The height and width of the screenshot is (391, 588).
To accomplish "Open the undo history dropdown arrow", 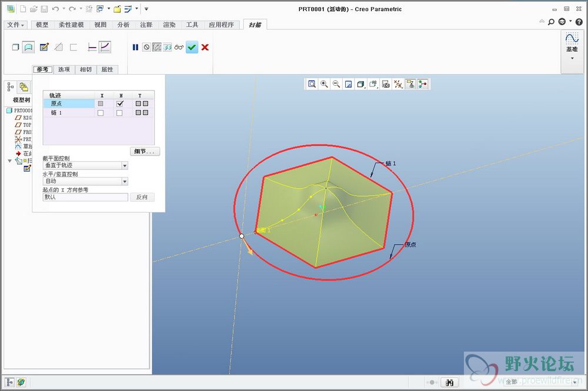I will 64,9.
